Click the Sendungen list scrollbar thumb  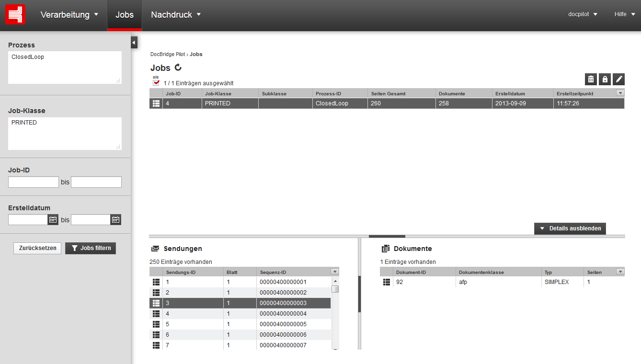(x=335, y=289)
